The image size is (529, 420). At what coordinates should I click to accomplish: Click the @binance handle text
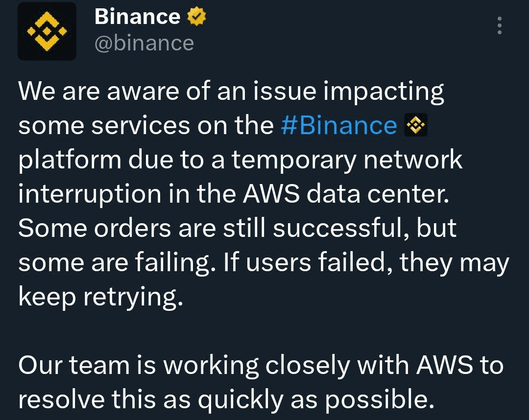(144, 44)
